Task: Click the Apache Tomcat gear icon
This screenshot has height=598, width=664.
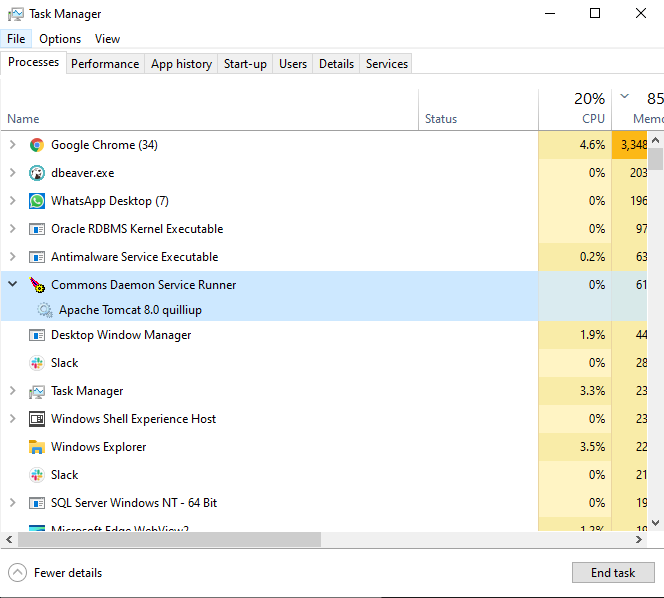Action: 44,310
